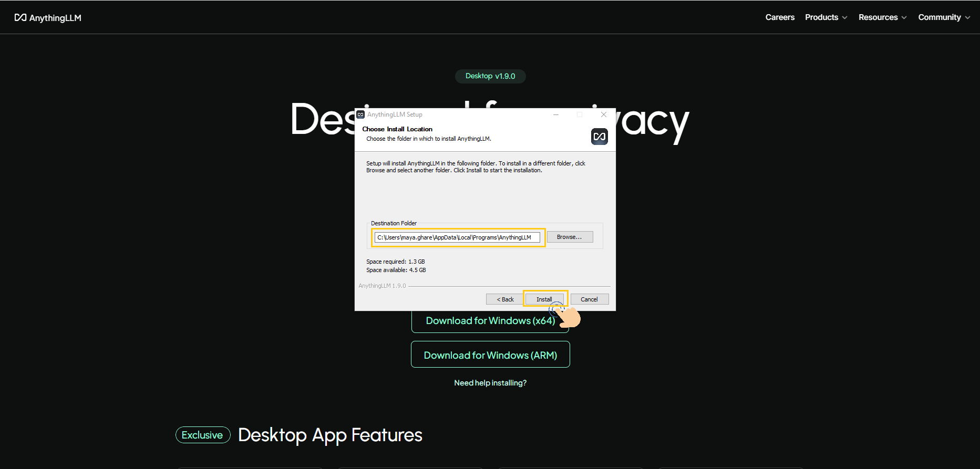
Task: Click the Destination Folder path field
Action: click(457, 237)
